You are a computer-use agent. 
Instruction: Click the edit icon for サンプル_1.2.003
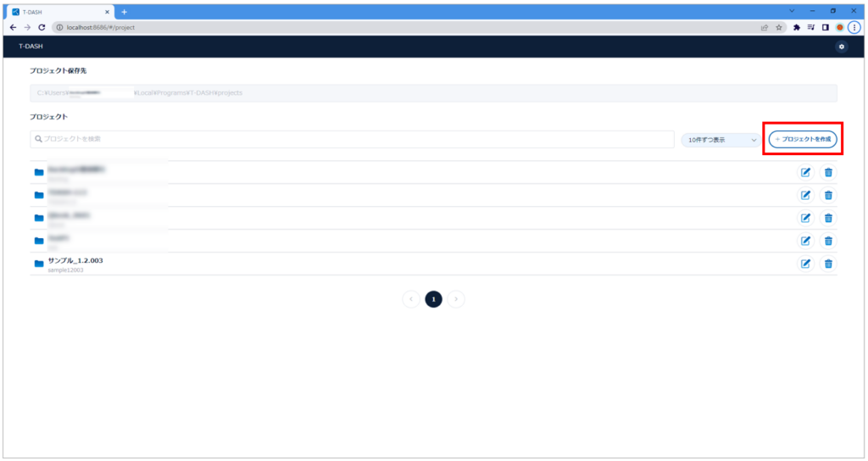[806, 264]
